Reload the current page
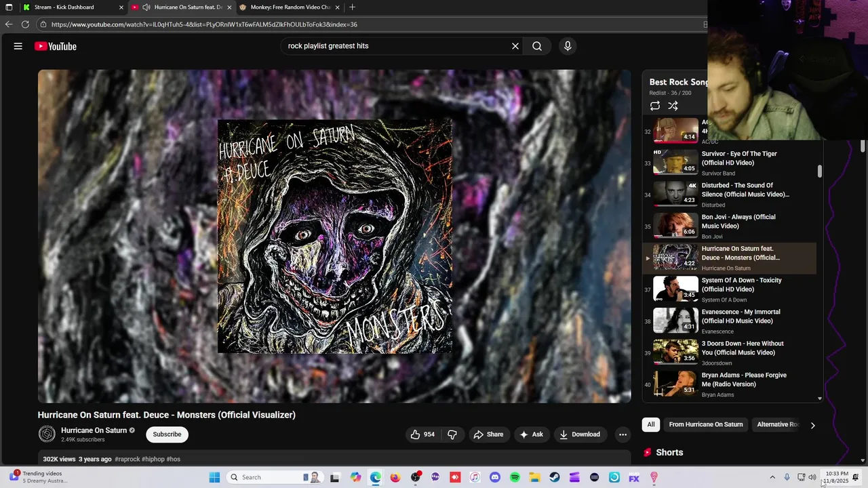This screenshot has height=488, width=868. click(25, 24)
